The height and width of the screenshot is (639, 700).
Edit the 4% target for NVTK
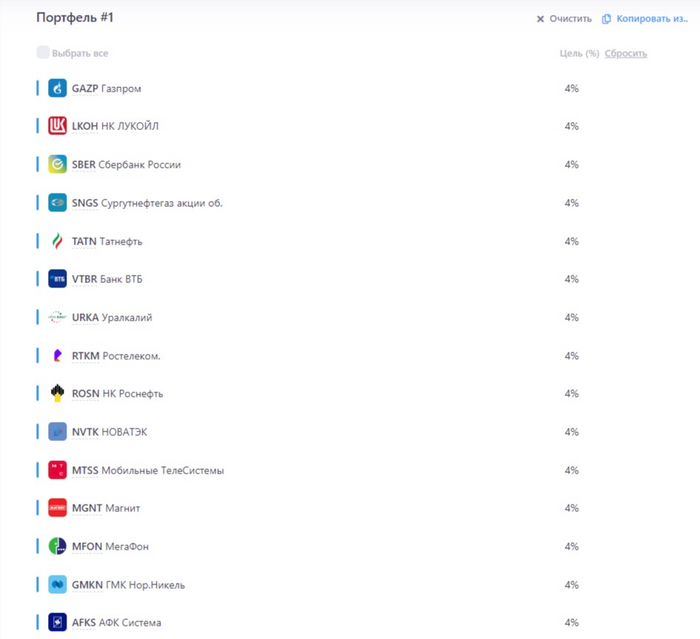[571, 432]
